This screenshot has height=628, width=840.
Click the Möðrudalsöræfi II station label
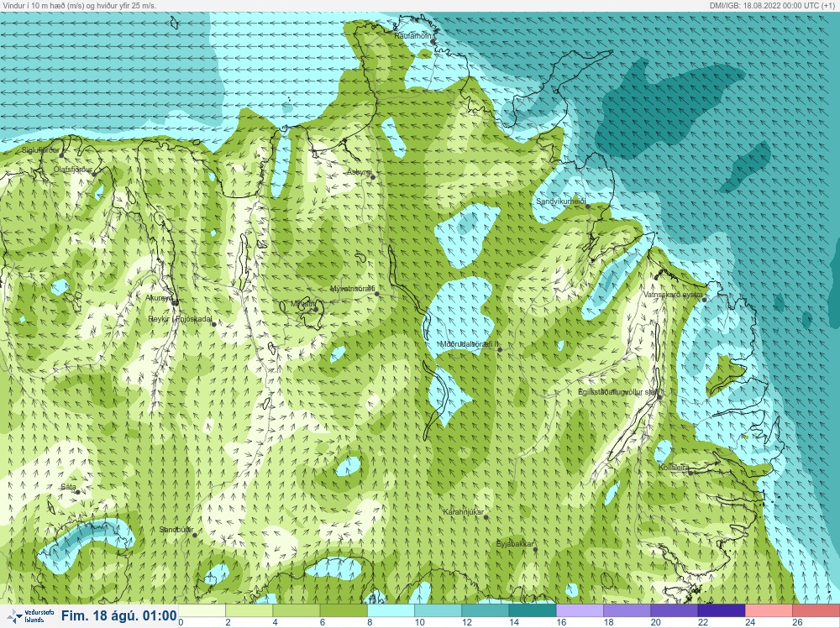470,344
